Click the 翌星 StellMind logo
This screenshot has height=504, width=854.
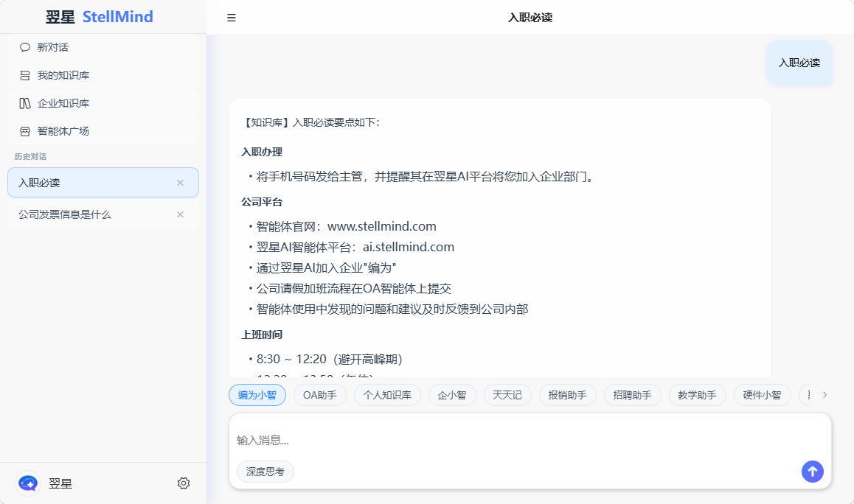pyautogui.click(x=99, y=17)
